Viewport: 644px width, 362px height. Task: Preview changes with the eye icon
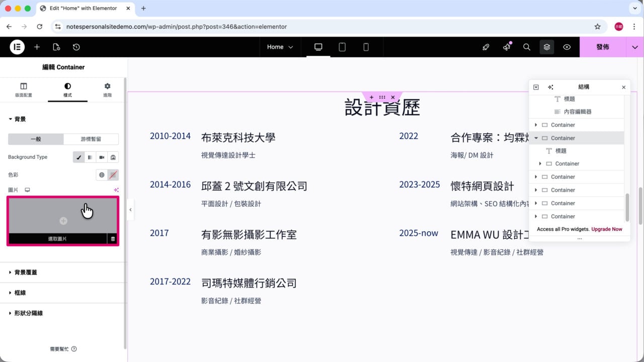(567, 47)
